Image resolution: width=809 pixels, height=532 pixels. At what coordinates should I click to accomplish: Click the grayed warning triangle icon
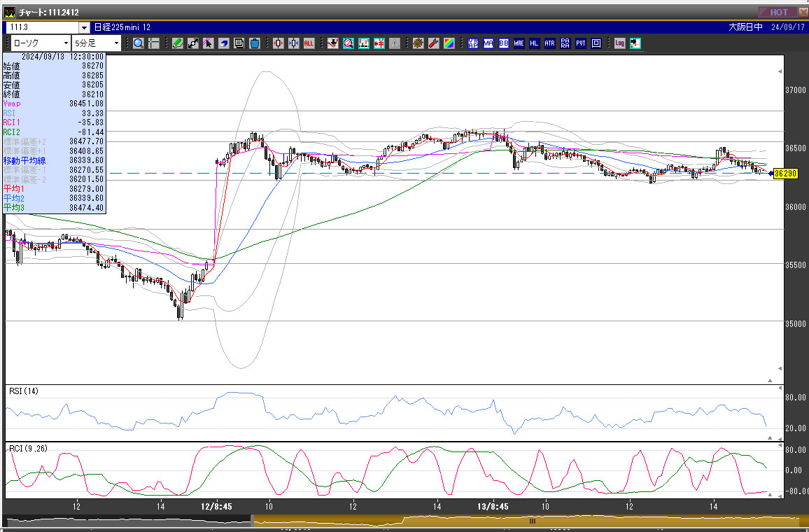(x=395, y=43)
